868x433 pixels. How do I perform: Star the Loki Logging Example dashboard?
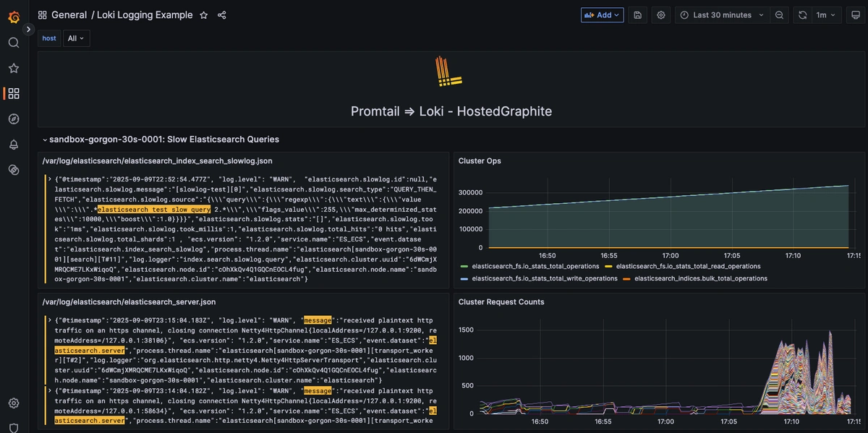click(204, 15)
